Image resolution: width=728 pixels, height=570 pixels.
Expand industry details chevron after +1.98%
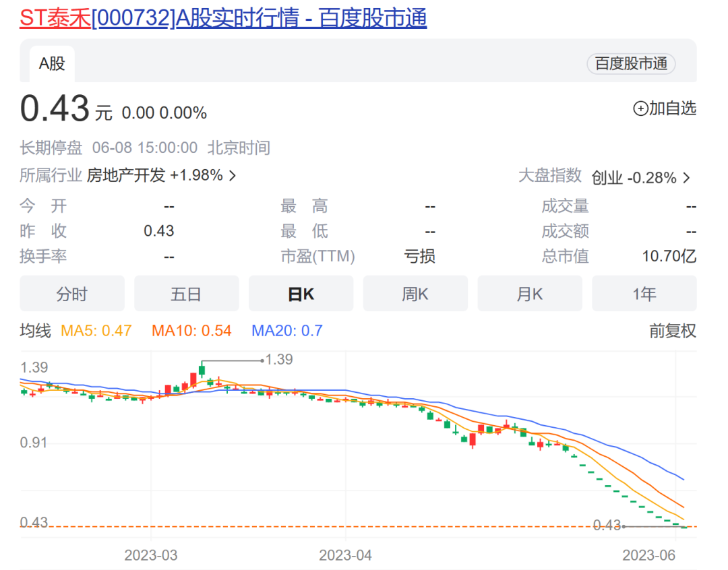(x=233, y=176)
